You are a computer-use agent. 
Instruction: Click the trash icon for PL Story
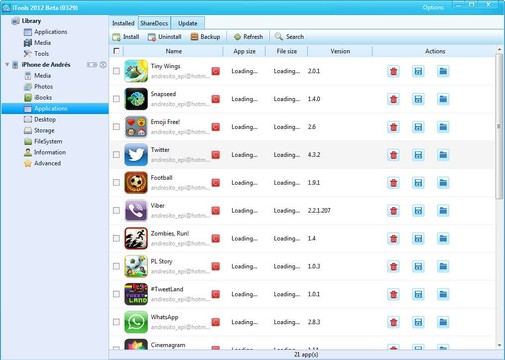click(x=394, y=266)
